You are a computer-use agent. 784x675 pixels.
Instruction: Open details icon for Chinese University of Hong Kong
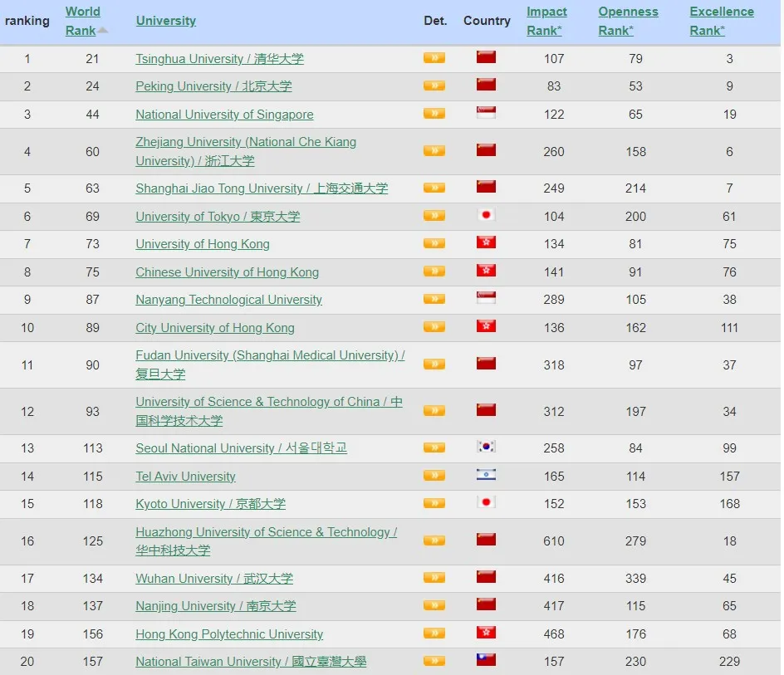click(434, 271)
